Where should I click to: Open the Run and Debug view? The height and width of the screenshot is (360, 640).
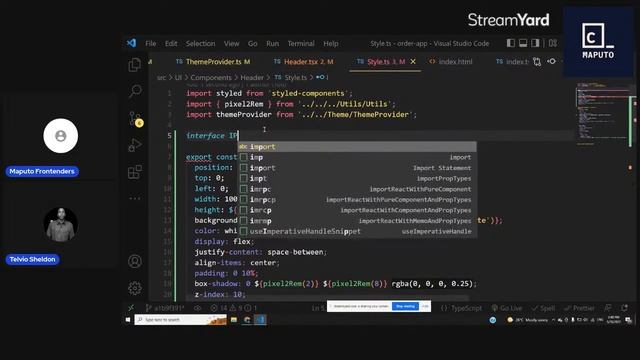135,145
